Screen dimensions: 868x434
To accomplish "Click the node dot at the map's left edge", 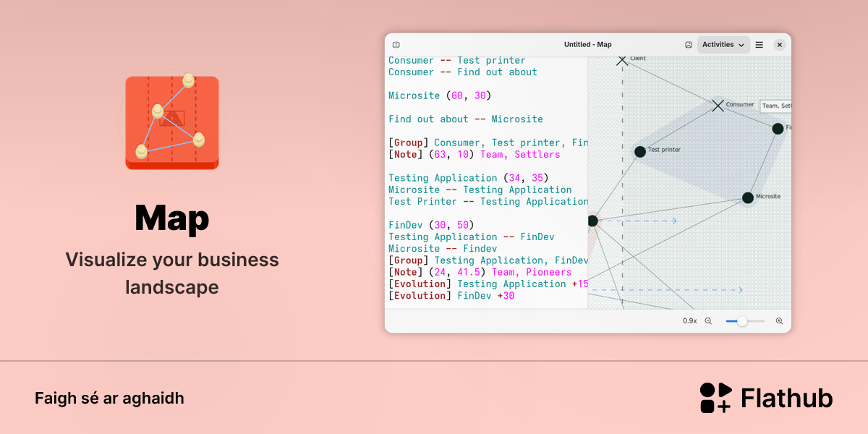I will [x=592, y=221].
